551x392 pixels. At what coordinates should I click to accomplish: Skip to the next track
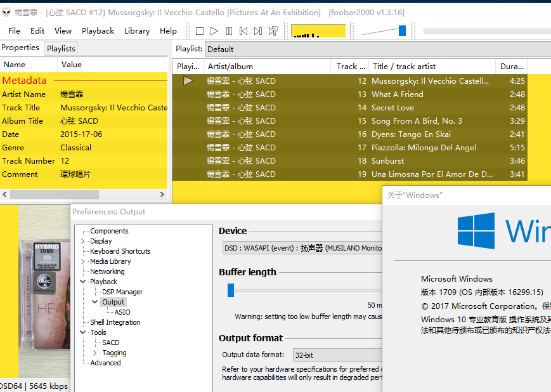(x=258, y=31)
